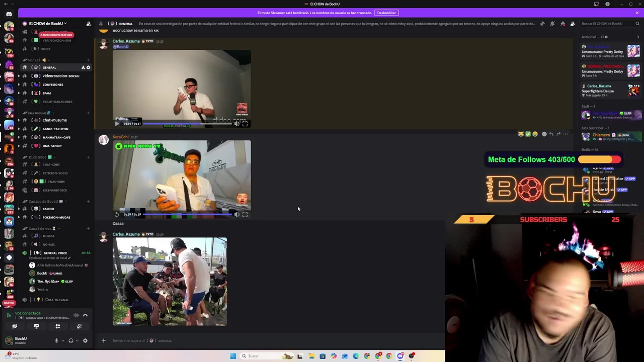
Task: Toggle member list icon
Action: coord(573,24)
